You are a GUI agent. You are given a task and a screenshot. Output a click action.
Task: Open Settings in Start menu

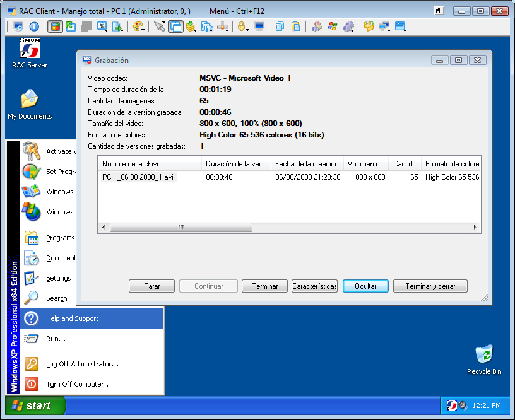49,278
